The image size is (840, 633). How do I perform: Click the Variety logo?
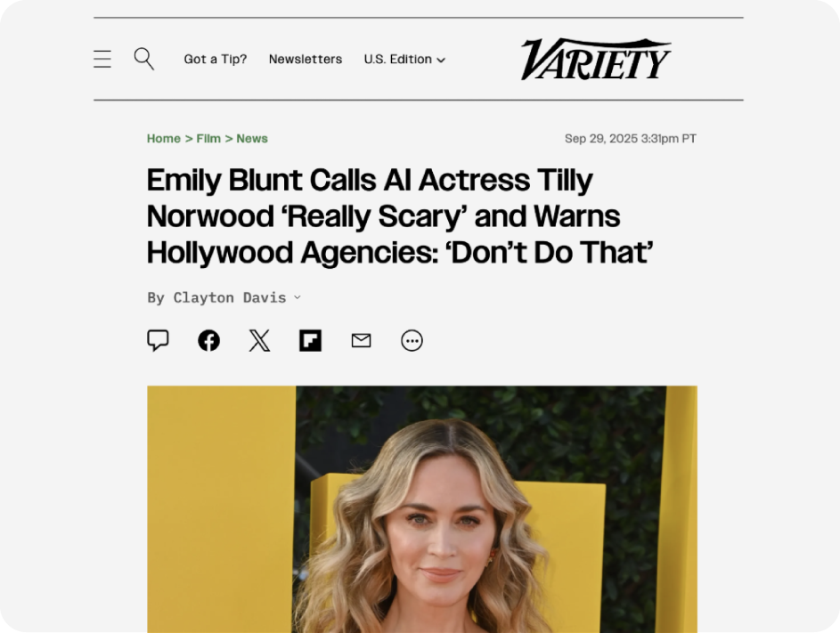click(x=596, y=59)
